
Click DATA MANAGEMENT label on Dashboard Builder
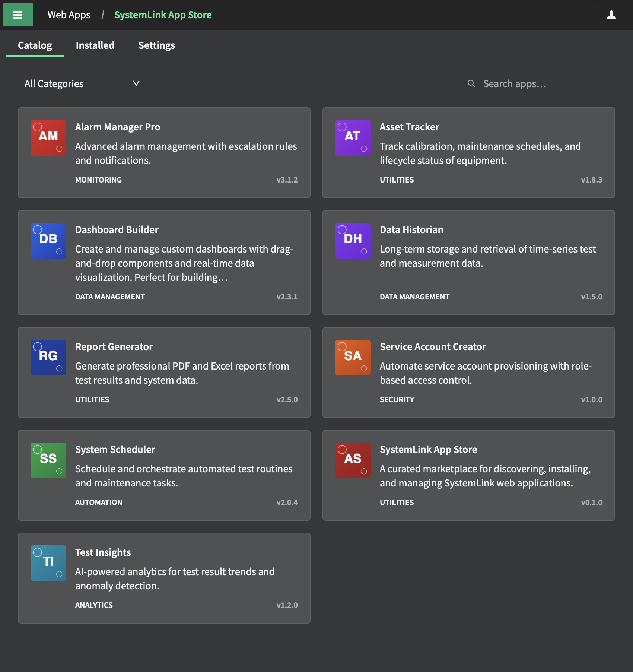[x=110, y=297]
